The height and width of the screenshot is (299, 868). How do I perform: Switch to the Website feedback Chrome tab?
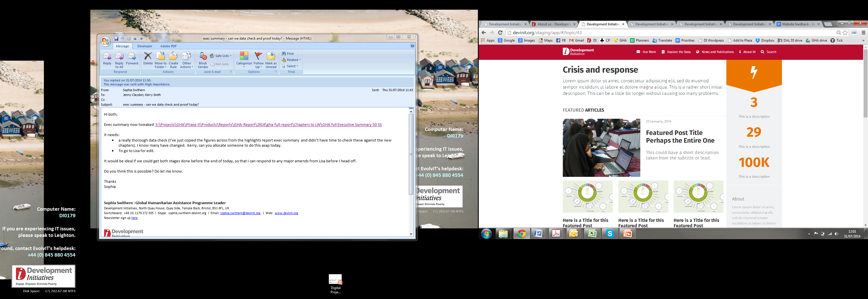(x=798, y=24)
